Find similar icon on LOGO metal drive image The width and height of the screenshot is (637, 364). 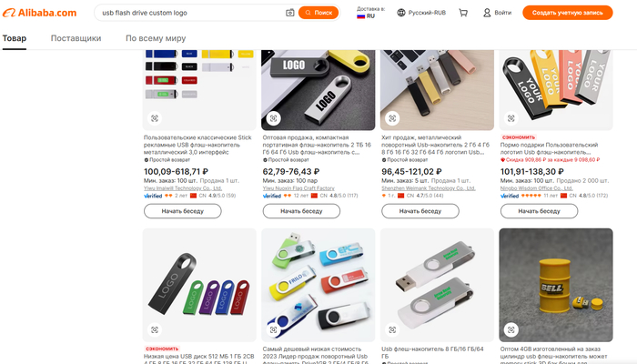point(273,118)
